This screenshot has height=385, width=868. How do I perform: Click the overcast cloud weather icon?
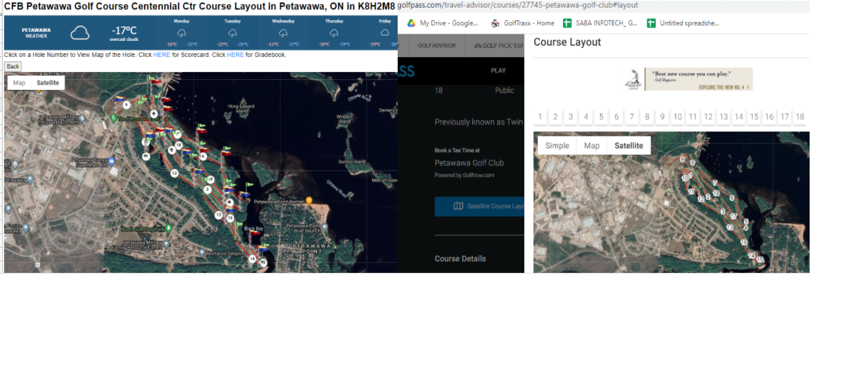(80, 32)
